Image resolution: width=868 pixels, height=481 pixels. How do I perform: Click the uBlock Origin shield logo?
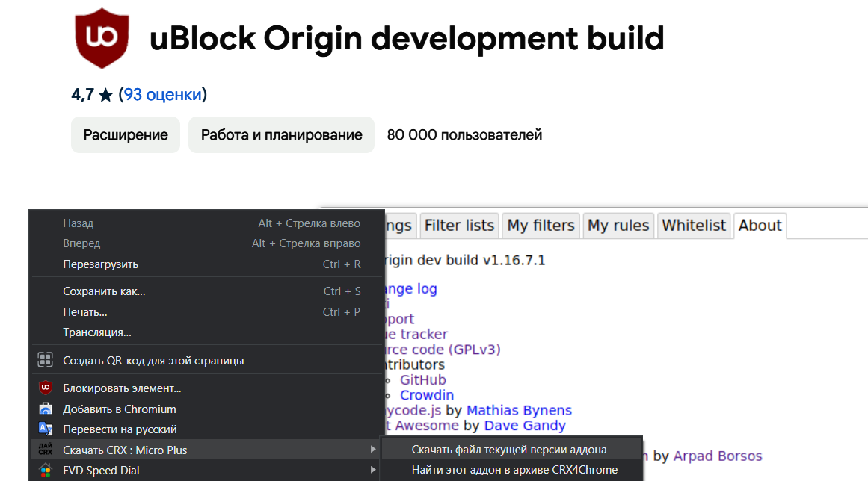[102, 38]
